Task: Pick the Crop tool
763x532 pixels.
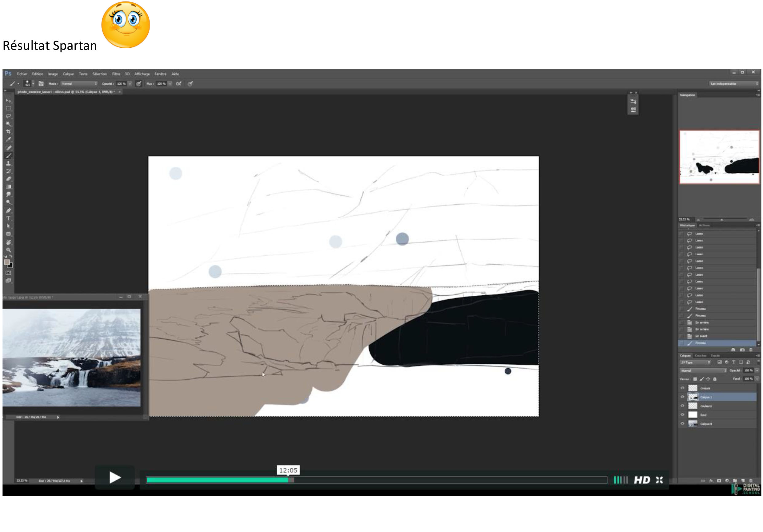Action: tap(8, 132)
